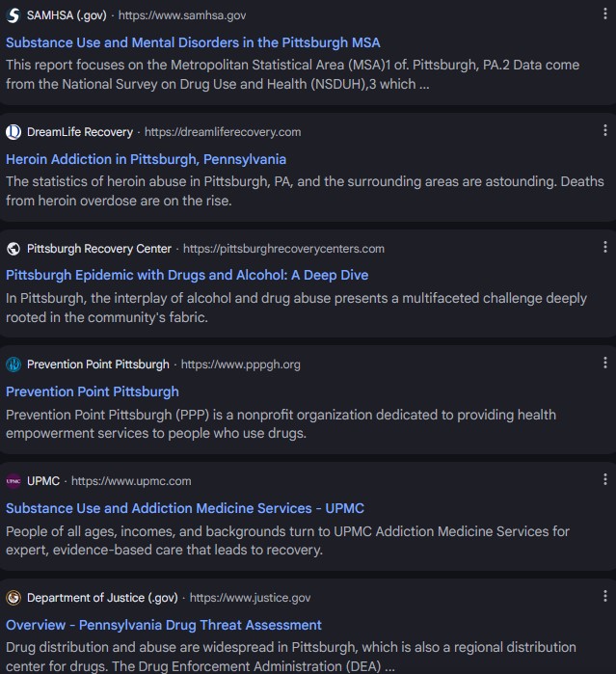Click the www.justice.gov URL text

pyautogui.click(x=250, y=598)
